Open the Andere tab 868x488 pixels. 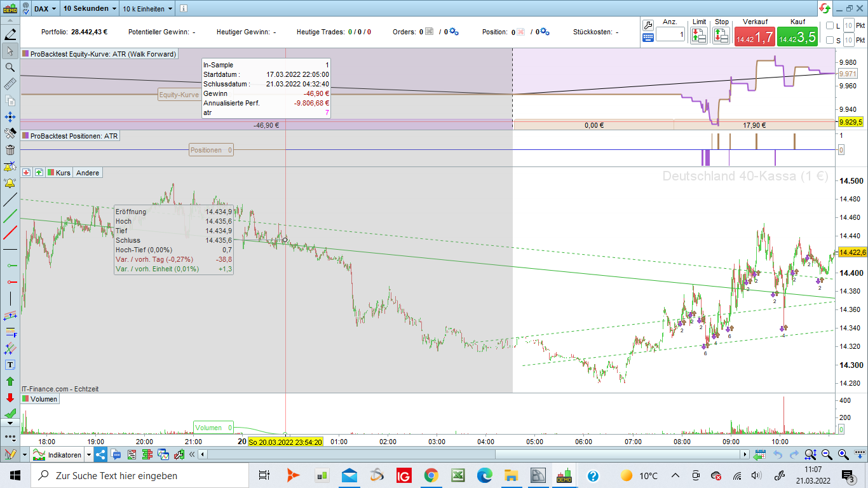[88, 173]
